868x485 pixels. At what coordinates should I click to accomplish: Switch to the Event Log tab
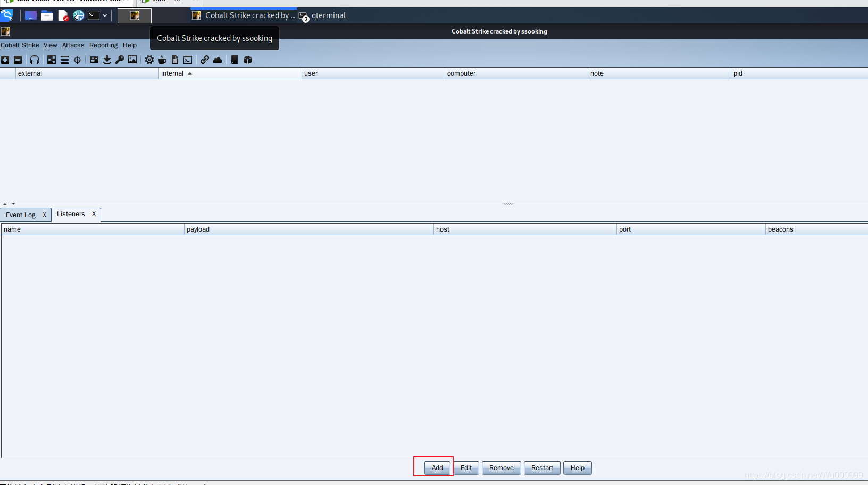pyautogui.click(x=21, y=215)
